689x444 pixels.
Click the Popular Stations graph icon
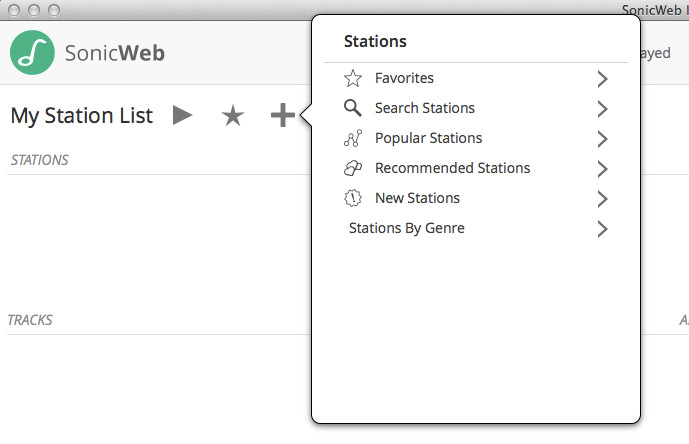[352, 138]
